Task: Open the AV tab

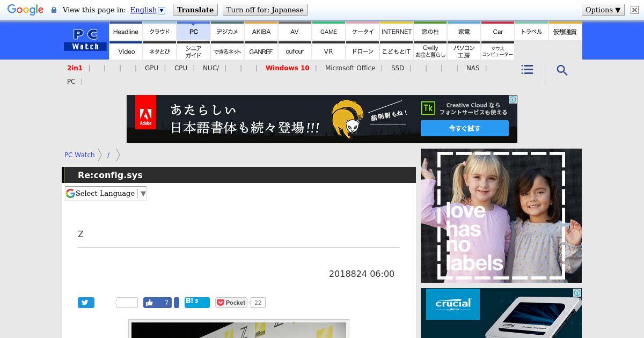Action: [295, 31]
